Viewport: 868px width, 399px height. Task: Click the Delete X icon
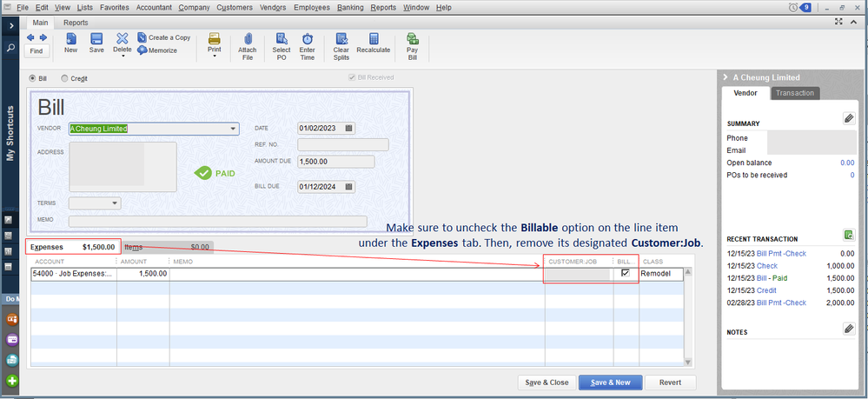123,38
